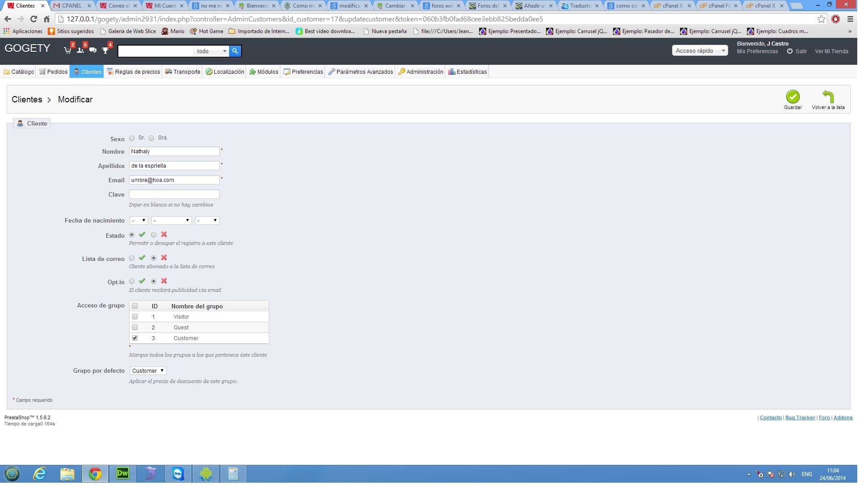Click the trophy notifications icon
This screenshot has width=868, height=497.
click(x=105, y=51)
